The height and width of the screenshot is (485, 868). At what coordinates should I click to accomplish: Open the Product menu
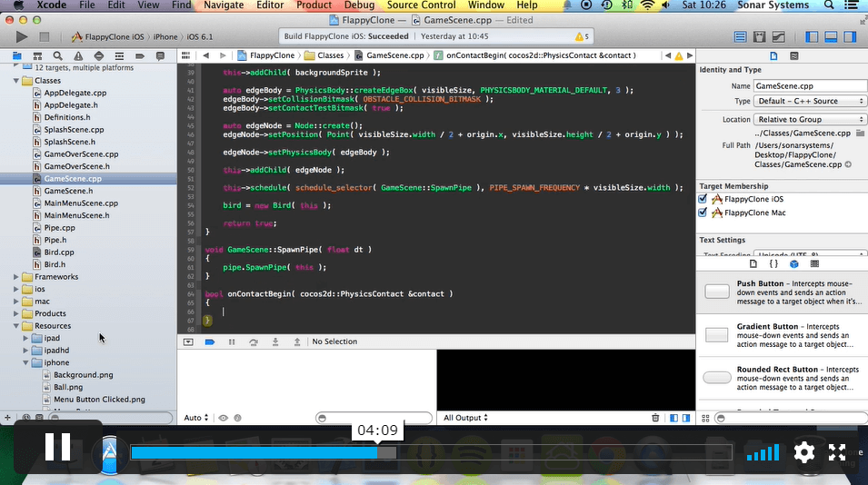pos(314,5)
